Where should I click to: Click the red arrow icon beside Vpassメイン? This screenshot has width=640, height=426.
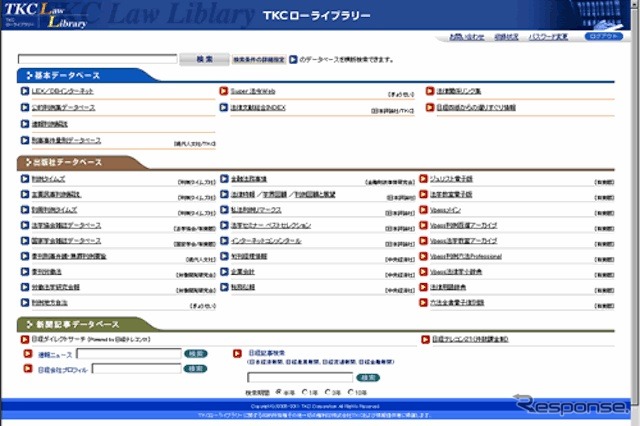click(x=424, y=210)
